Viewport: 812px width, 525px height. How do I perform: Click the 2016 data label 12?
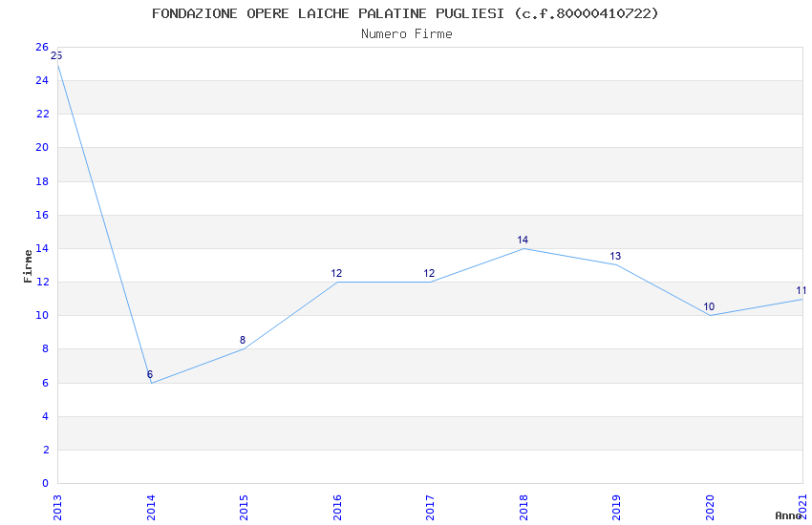(336, 274)
